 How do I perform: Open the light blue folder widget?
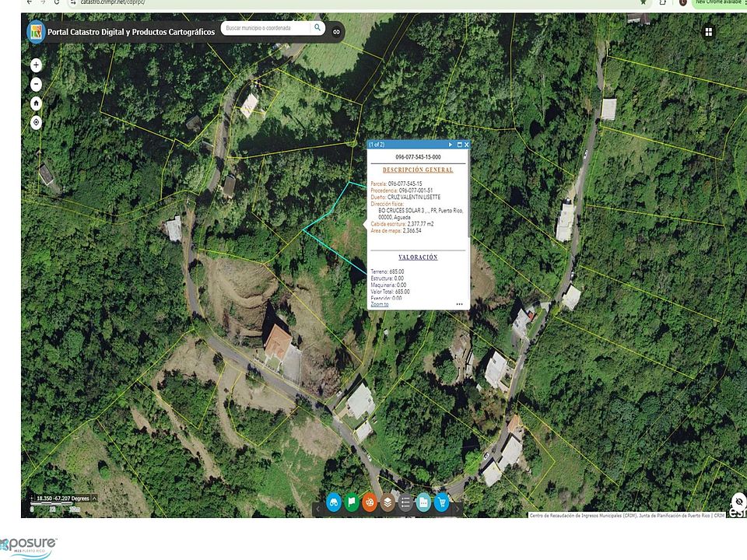[x=423, y=502]
